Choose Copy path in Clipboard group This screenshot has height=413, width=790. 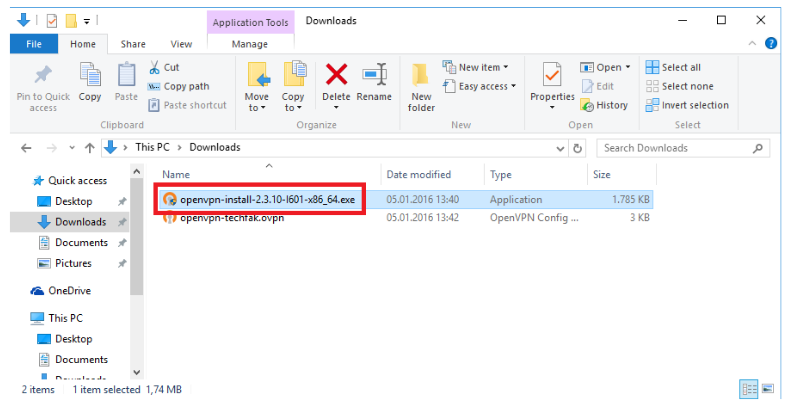(179, 86)
